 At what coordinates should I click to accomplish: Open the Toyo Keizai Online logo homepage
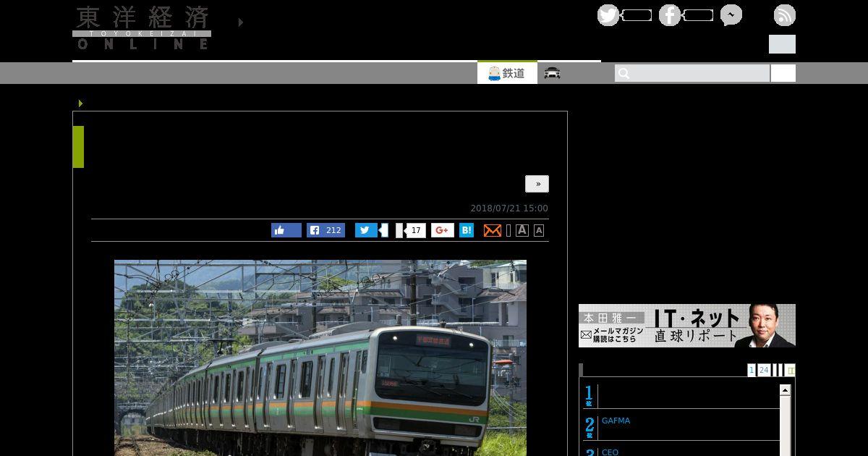[x=142, y=28]
